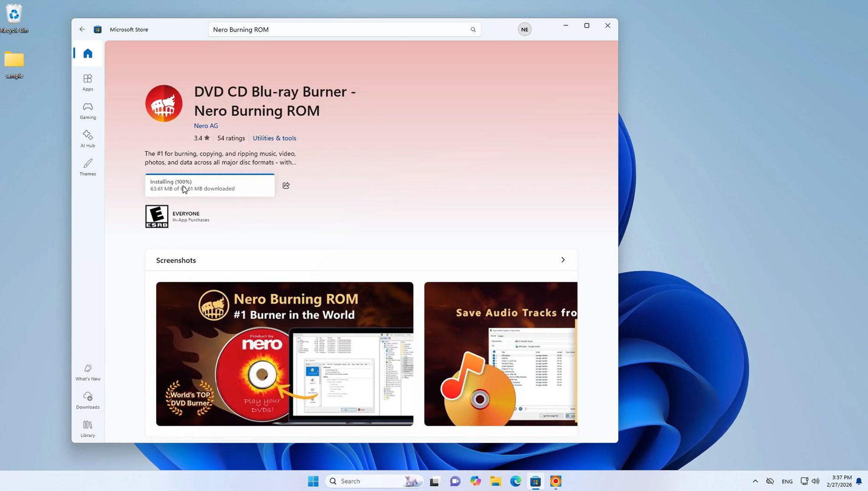
Task: Click the Home icon in the sidebar
Action: click(88, 53)
